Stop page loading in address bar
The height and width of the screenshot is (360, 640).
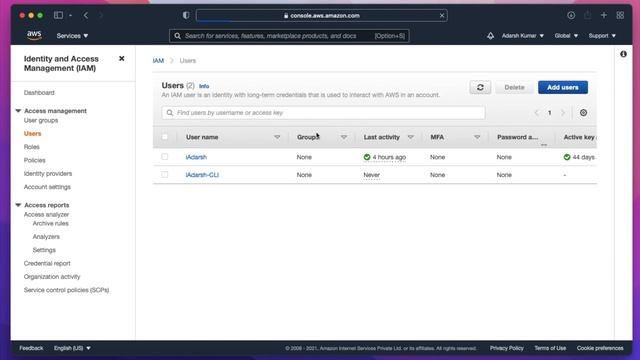[x=442, y=16]
